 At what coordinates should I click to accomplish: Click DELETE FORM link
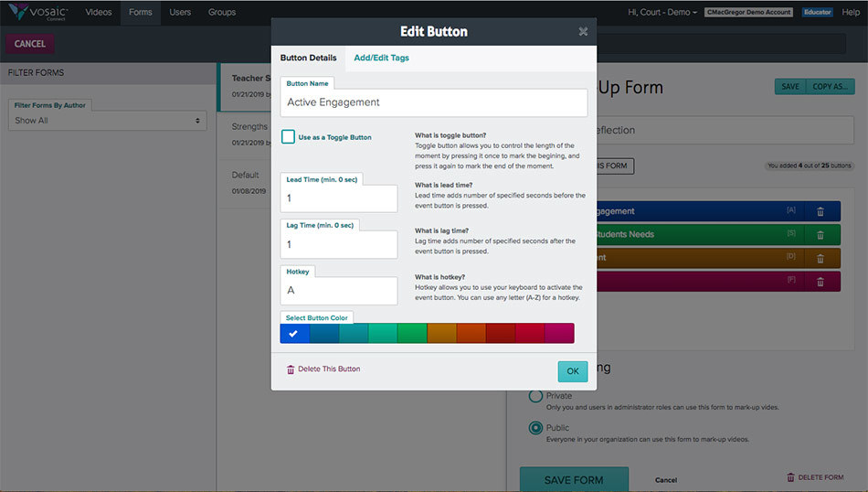point(820,477)
